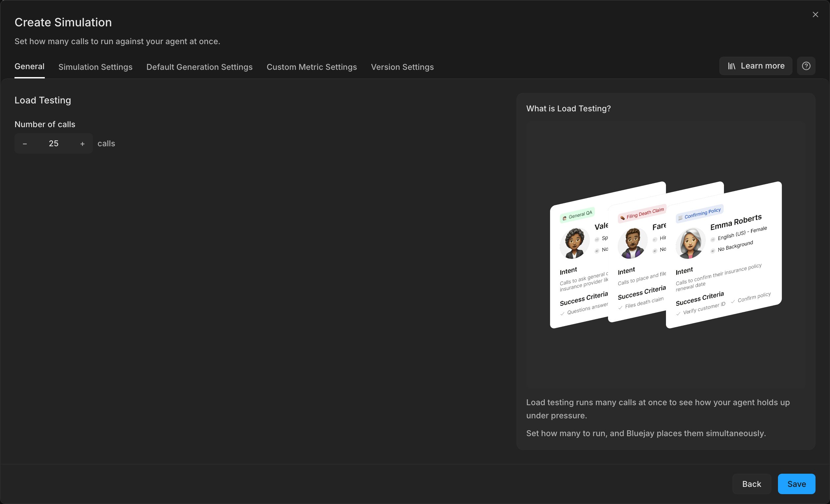Decrease number of calls with minus button

[x=25, y=144]
